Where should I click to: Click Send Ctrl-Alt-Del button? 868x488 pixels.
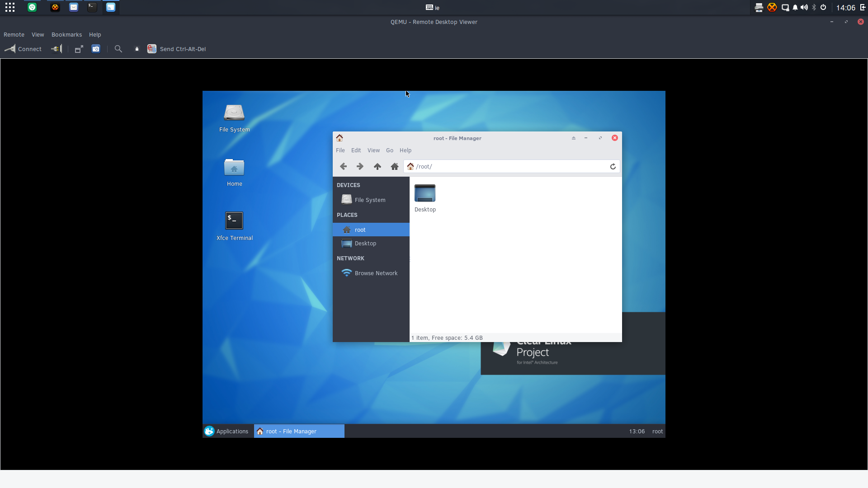point(176,49)
